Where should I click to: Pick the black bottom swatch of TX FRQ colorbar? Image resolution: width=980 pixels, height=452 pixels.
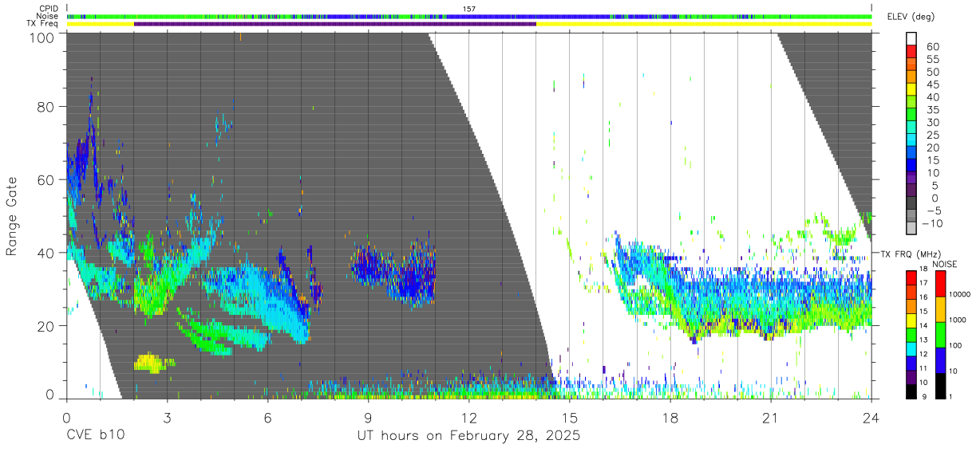911,391
